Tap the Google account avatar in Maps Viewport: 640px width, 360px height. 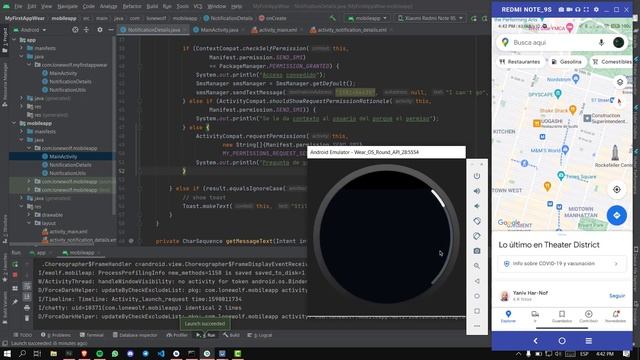618,42
